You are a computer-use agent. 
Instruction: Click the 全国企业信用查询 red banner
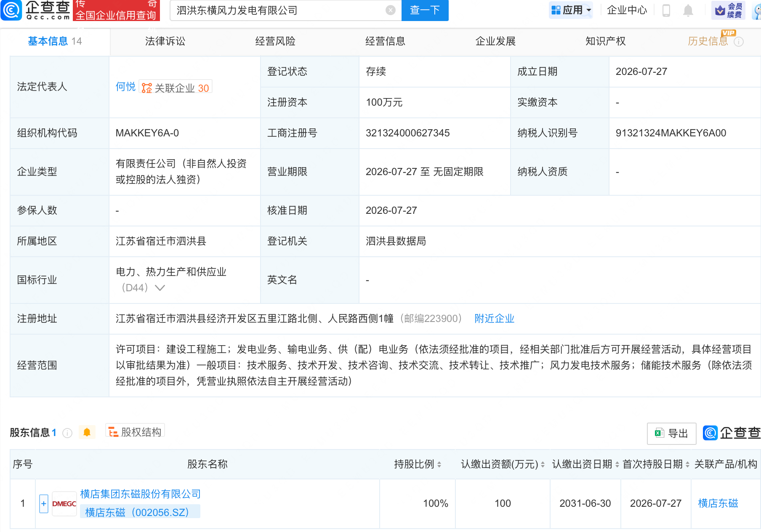(116, 10)
